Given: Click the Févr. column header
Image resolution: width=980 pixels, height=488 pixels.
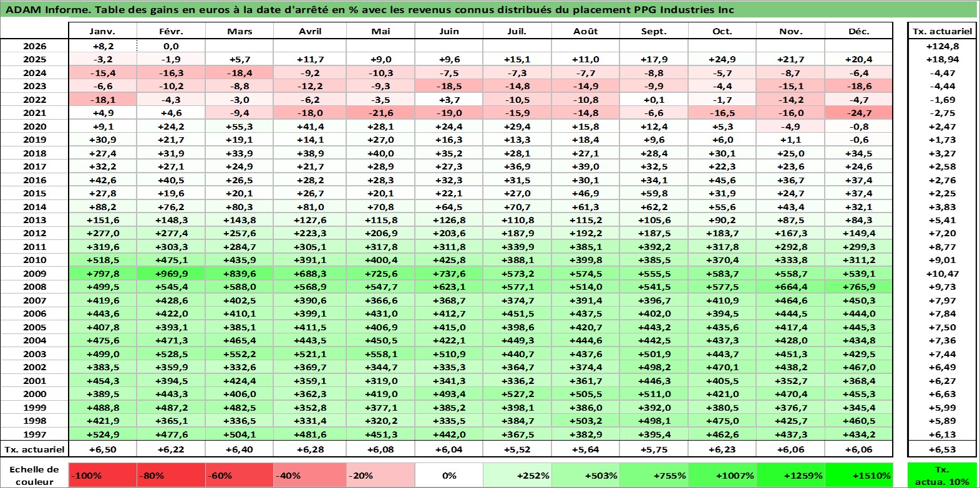Looking at the screenshot, I should click(x=171, y=31).
